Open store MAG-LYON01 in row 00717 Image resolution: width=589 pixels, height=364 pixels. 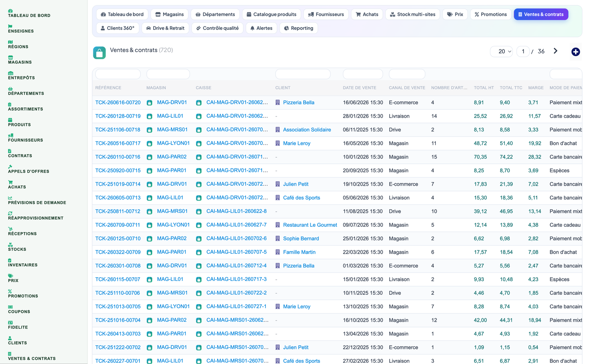tap(173, 143)
